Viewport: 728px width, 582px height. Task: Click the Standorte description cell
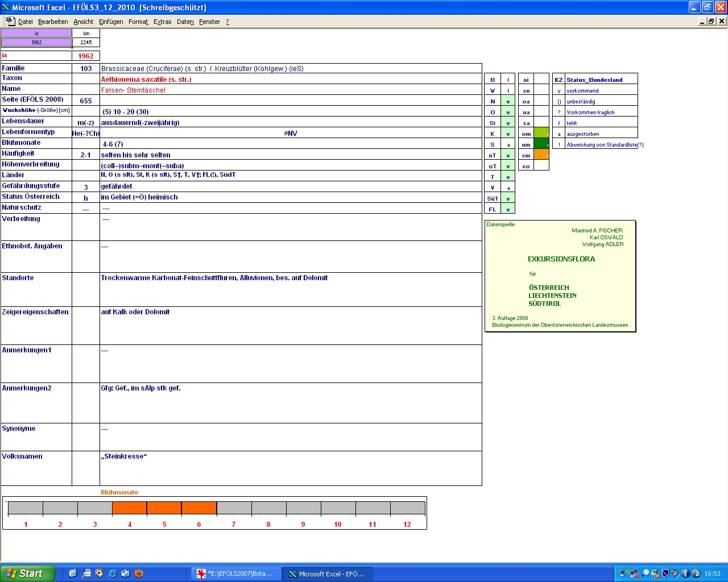(291, 289)
